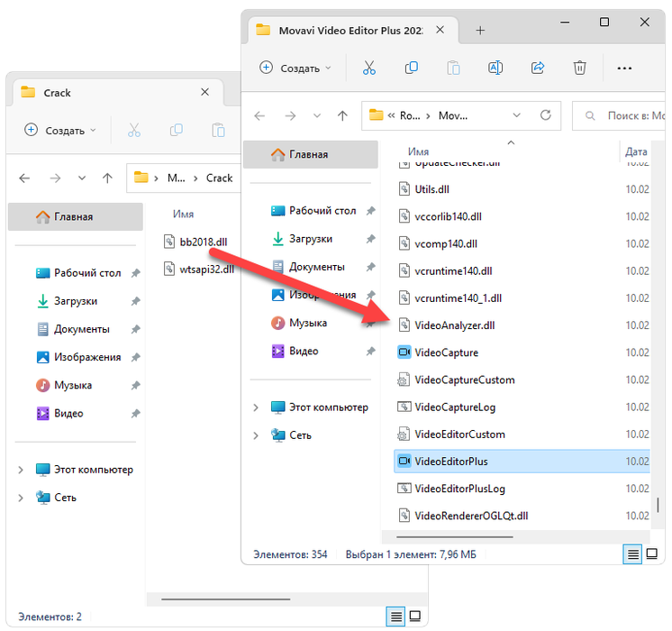
Task: Sort by Имя column in Crack window
Action: [183, 214]
